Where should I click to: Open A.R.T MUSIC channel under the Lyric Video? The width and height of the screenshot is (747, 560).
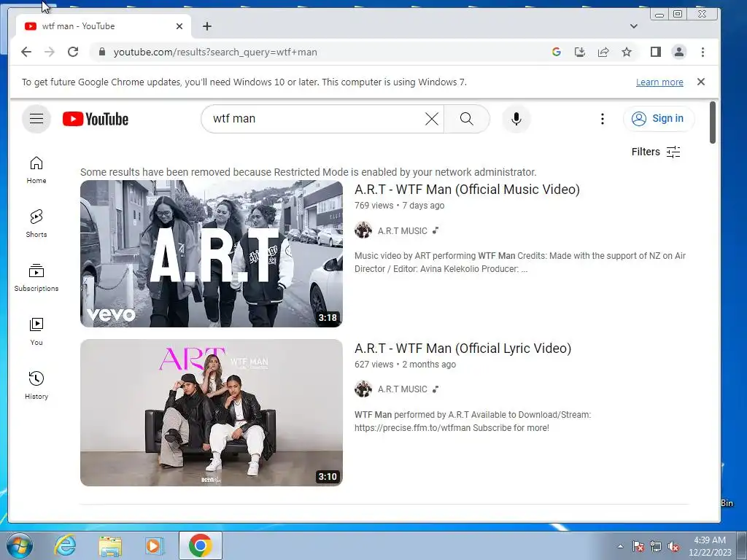(402, 389)
